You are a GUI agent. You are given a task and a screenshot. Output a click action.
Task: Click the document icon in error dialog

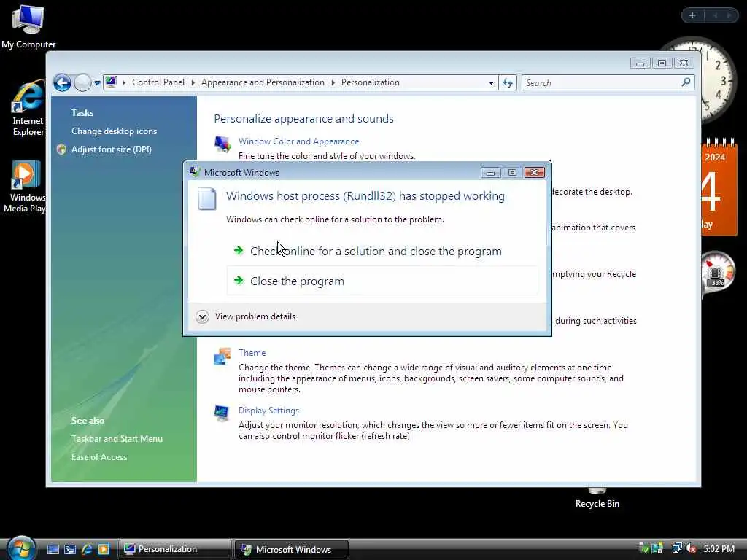(207, 198)
